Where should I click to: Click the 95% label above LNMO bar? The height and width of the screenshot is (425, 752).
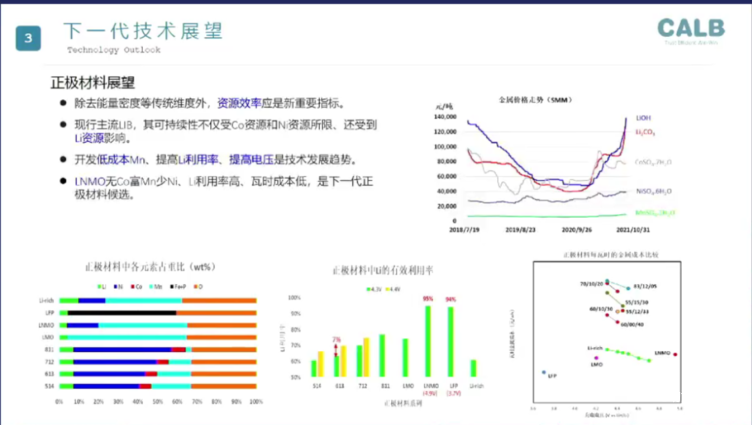427,299
